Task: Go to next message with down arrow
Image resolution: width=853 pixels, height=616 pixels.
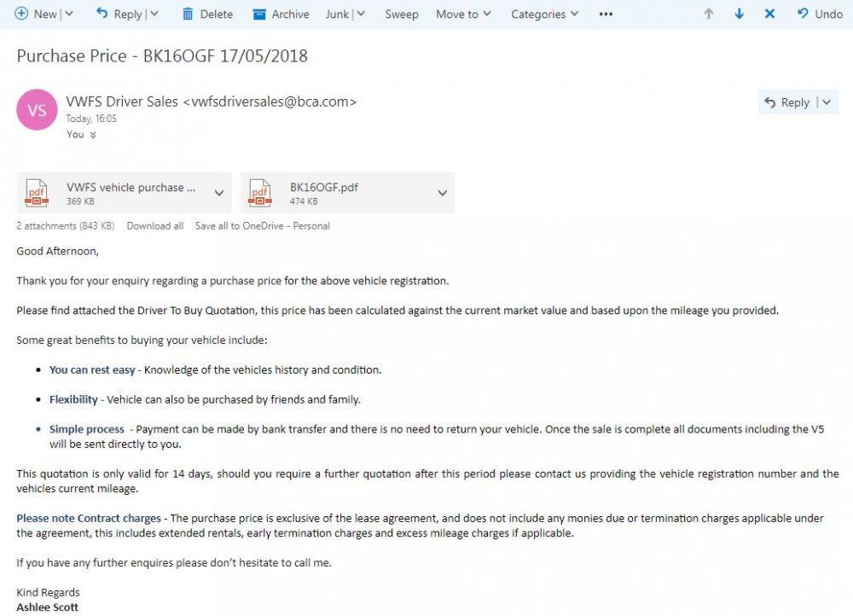Action: [x=739, y=14]
